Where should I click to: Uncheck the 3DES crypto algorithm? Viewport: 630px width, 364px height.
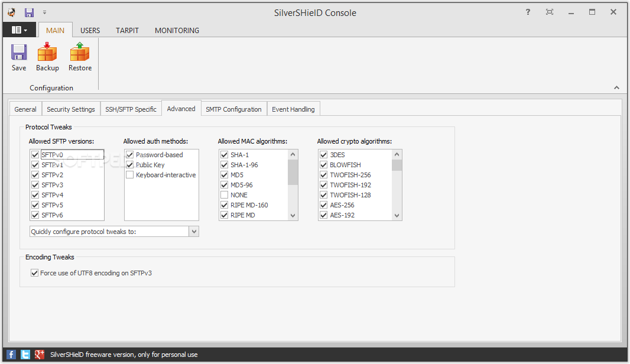click(x=324, y=155)
